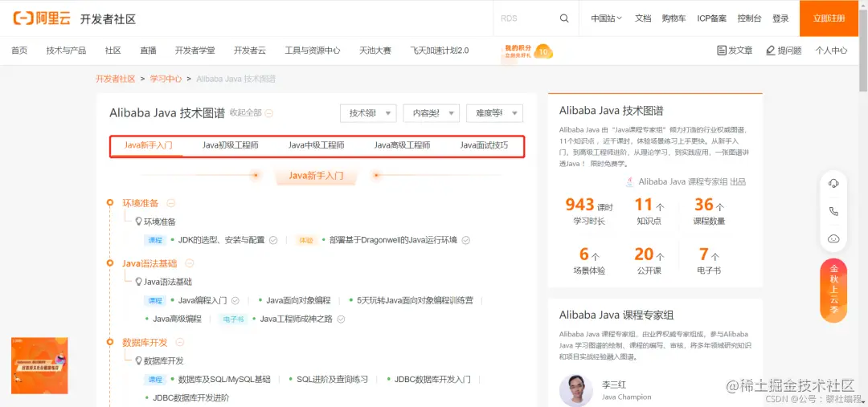Click the orange promotional thumbnail banner
Image resolution: width=868 pixels, height=407 pixels.
[39, 365]
